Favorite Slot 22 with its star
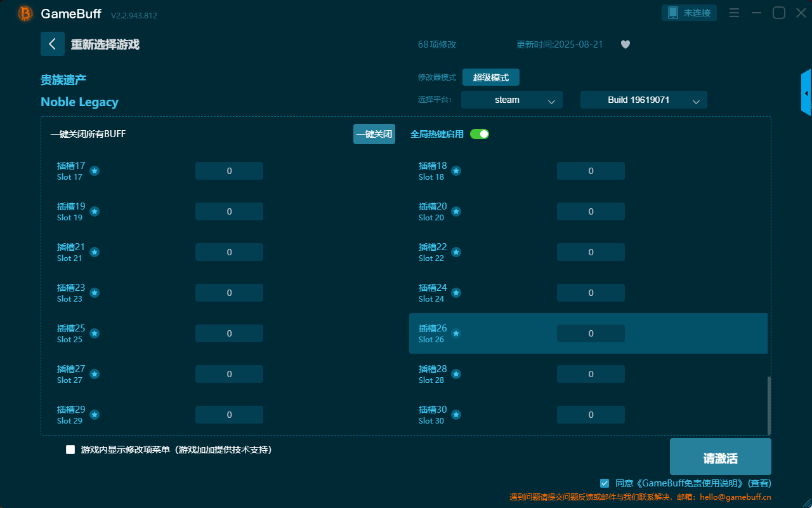Image resolution: width=812 pixels, height=508 pixels. (456, 252)
